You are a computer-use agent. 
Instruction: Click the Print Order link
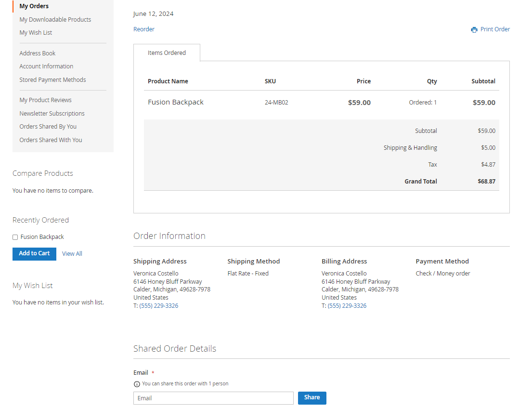point(495,29)
